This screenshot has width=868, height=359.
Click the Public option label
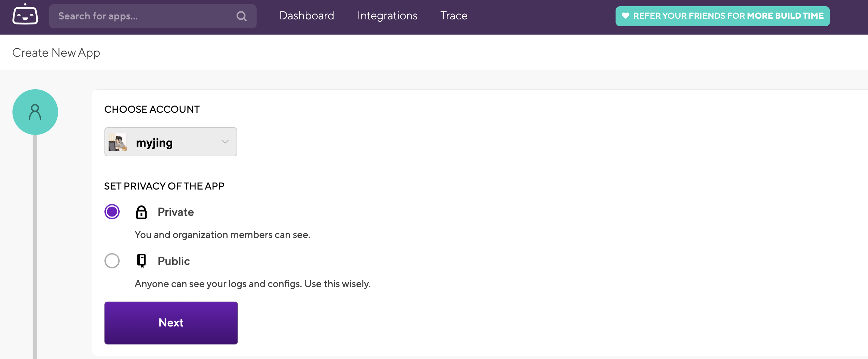pyautogui.click(x=174, y=261)
